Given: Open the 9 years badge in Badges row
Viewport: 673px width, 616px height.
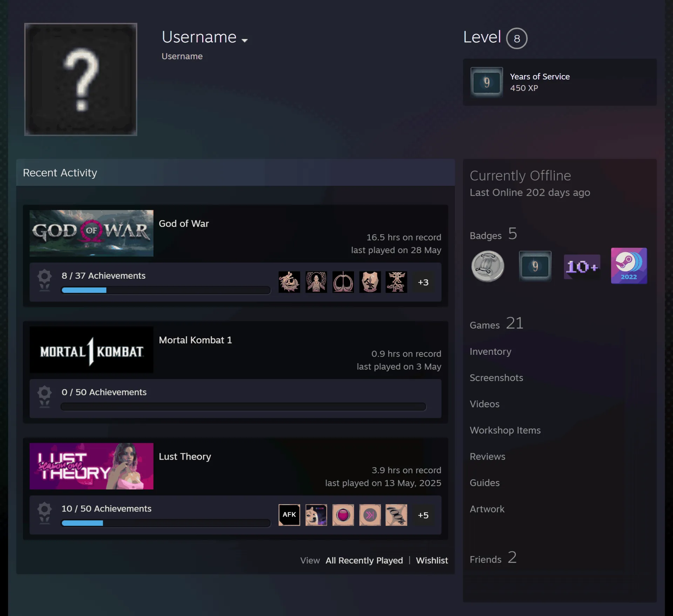Looking at the screenshot, I should (535, 266).
